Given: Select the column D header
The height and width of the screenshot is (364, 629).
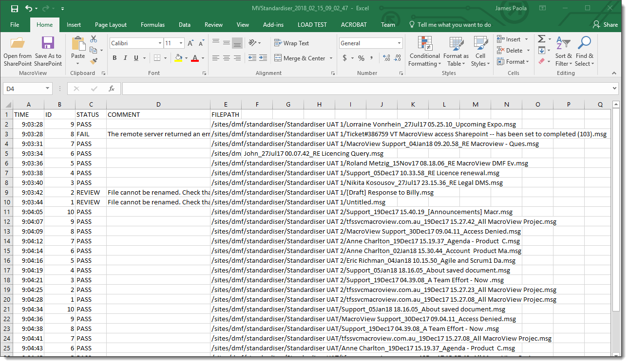Looking at the screenshot, I should point(158,105).
